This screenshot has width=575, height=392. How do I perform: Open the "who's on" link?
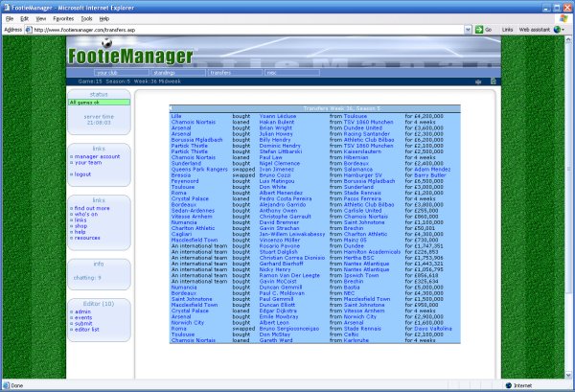click(86, 214)
